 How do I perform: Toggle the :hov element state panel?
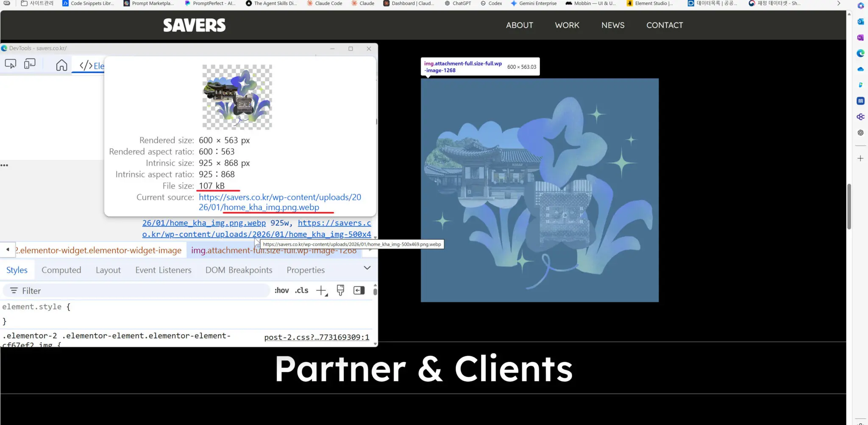click(x=281, y=291)
